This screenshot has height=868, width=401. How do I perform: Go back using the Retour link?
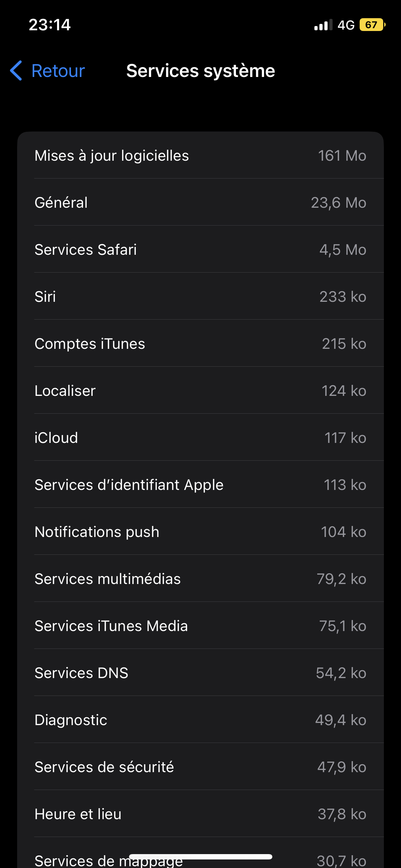pyautogui.click(x=58, y=71)
